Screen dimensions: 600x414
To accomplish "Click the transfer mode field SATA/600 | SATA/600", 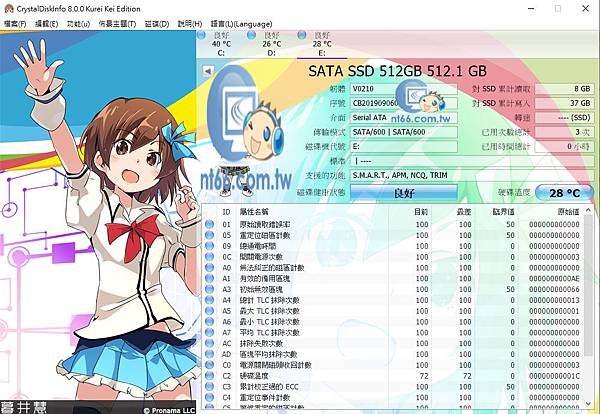I will pos(404,132).
